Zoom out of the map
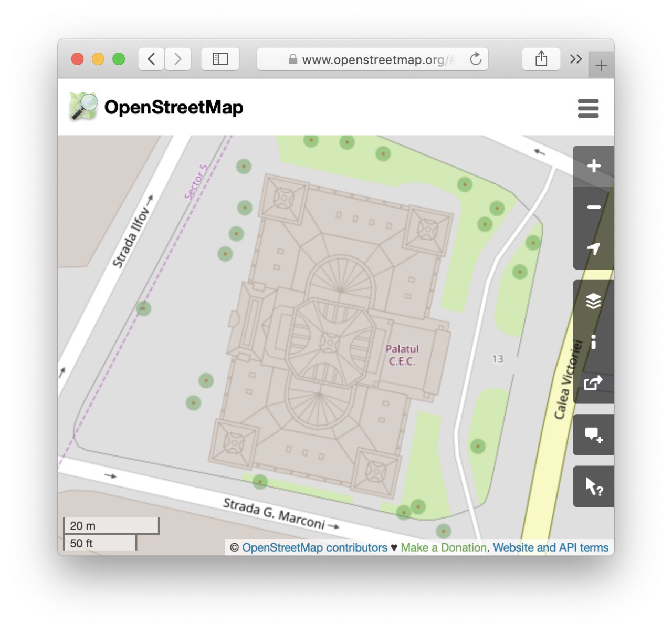Image resolution: width=672 pixels, height=632 pixels. click(594, 208)
